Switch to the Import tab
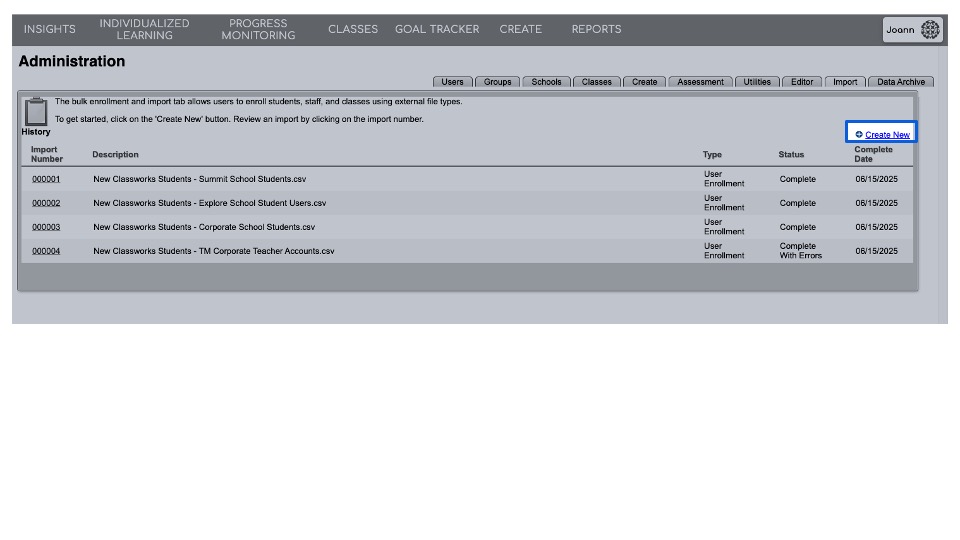The width and height of the screenshot is (960, 540). coord(845,82)
